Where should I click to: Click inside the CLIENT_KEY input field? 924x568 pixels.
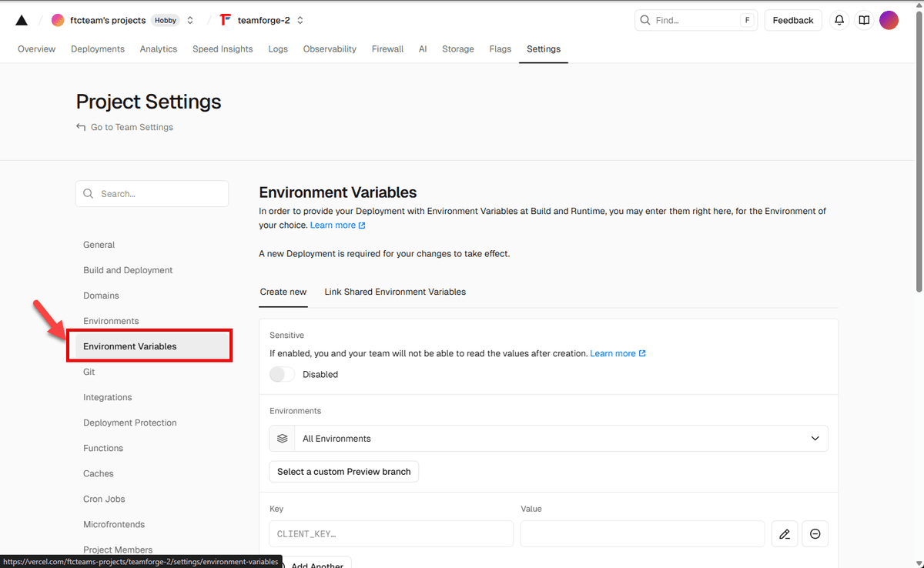point(390,533)
